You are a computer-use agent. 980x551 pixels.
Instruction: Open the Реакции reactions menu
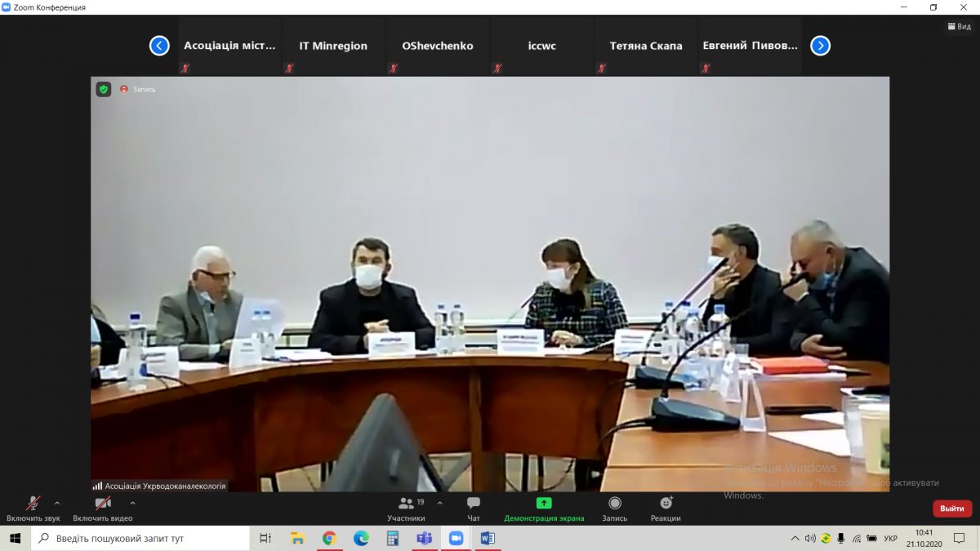click(x=666, y=508)
